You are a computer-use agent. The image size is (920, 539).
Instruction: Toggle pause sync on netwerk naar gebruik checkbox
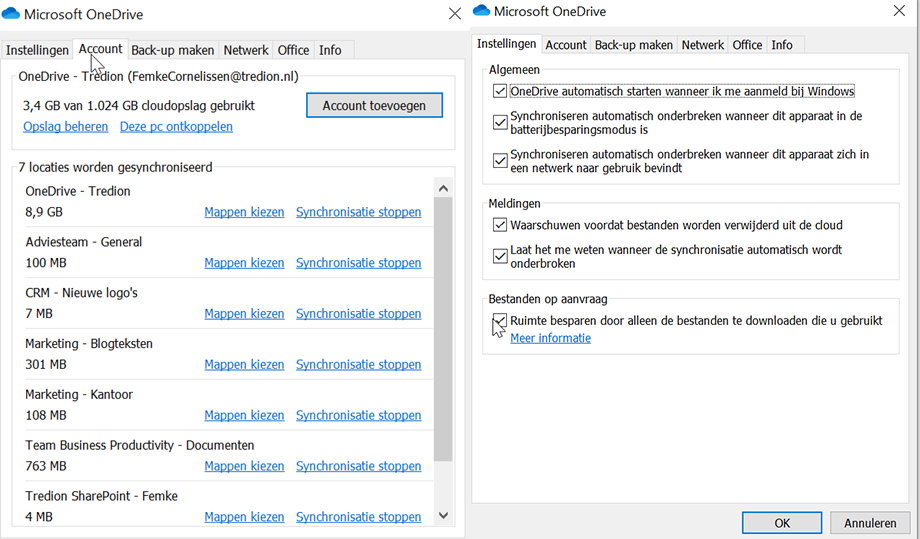coord(500,161)
